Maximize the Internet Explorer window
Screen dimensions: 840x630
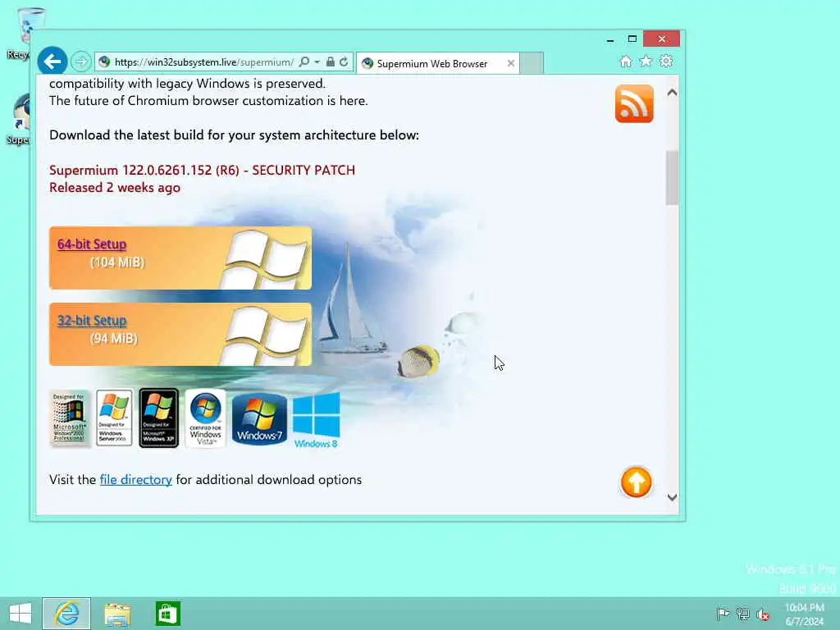[632, 39]
